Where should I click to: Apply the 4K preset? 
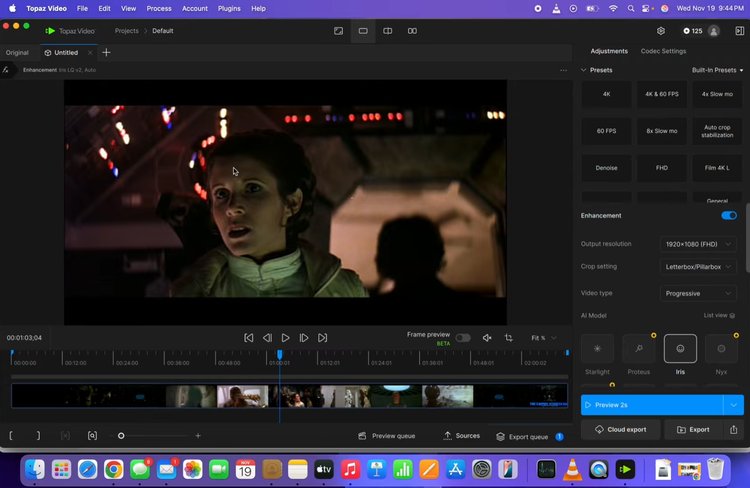[607, 94]
